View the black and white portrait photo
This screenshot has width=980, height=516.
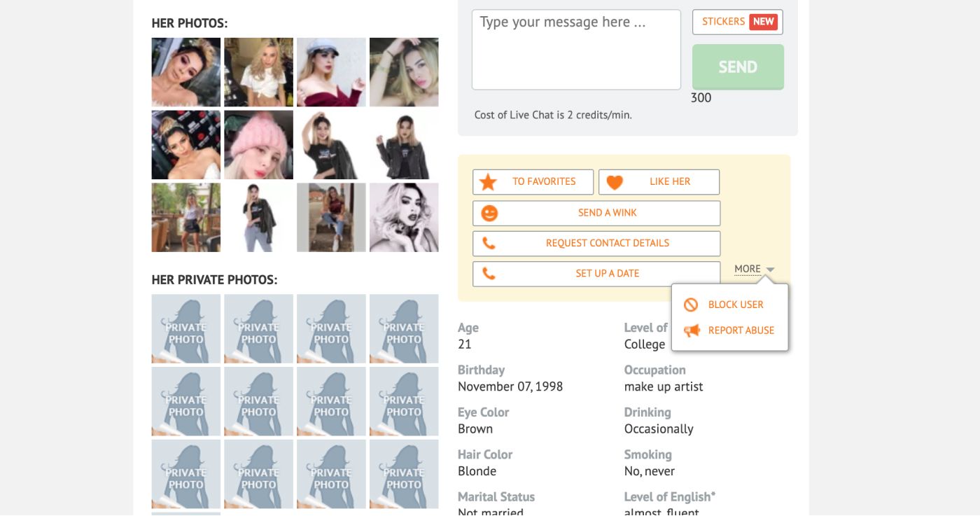[404, 218]
